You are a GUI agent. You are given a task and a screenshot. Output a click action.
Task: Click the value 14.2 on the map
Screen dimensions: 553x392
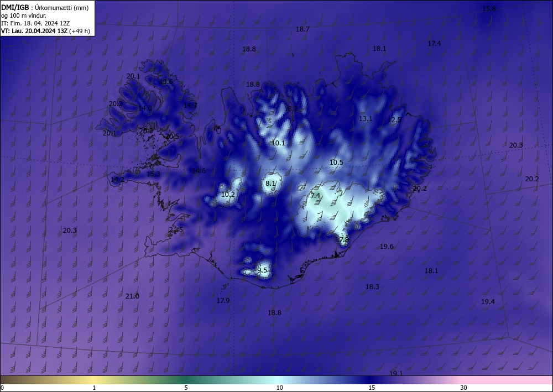click(x=117, y=180)
